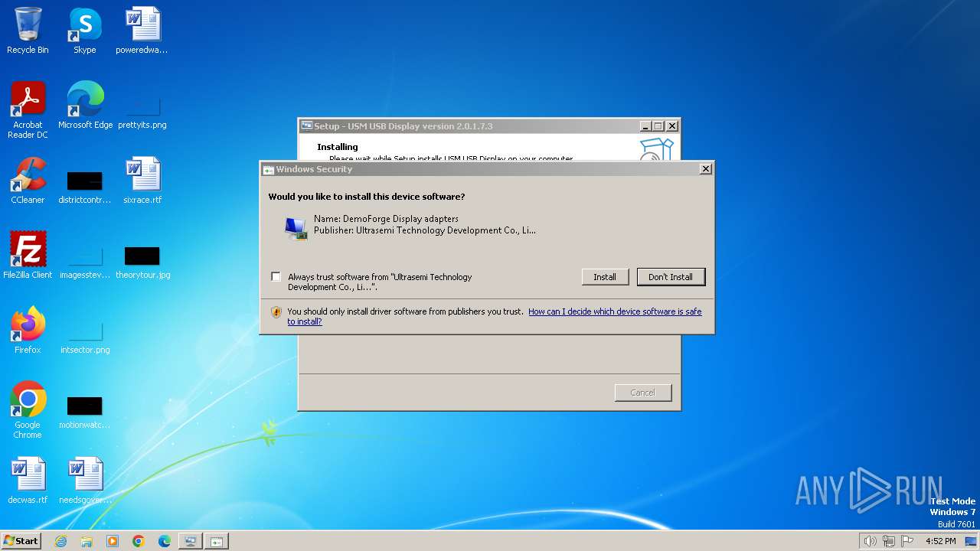Open the CCleaner desktop shortcut
Image resolution: width=980 pixels, height=551 pixels.
tap(28, 181)
